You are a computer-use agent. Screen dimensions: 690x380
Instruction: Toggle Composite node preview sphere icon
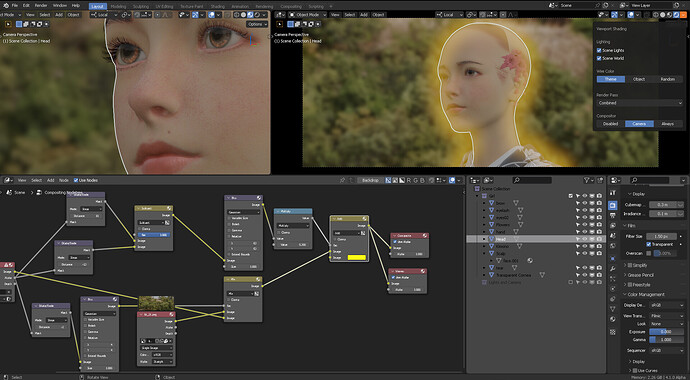pos(425,235)
